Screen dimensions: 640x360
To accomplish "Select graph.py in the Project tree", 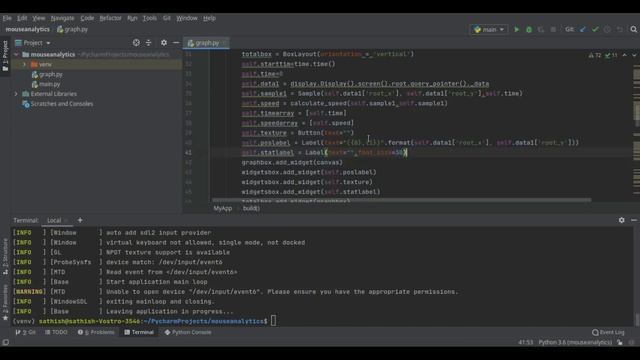I will (x=51, y=74).
